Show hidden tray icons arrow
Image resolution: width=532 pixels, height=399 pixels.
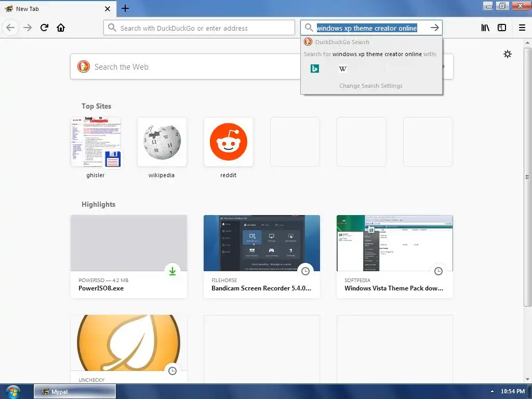tap(492, 392)
